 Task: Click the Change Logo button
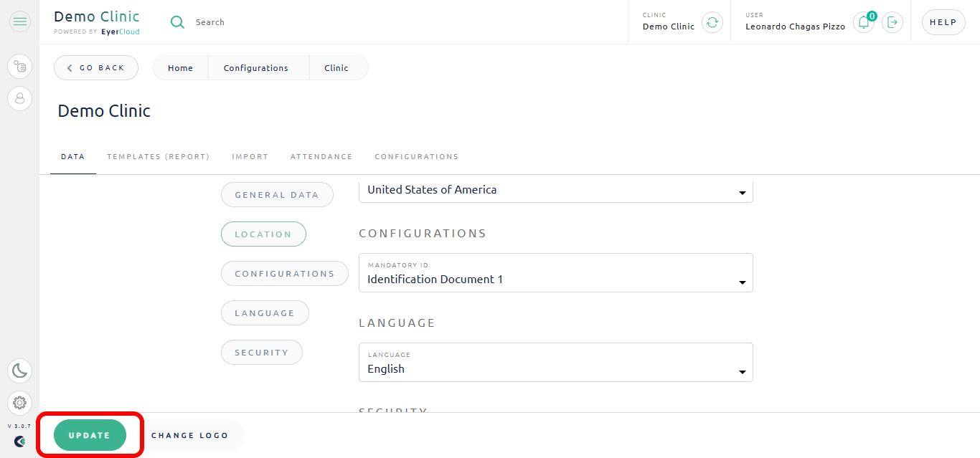(x=190, y=435)
